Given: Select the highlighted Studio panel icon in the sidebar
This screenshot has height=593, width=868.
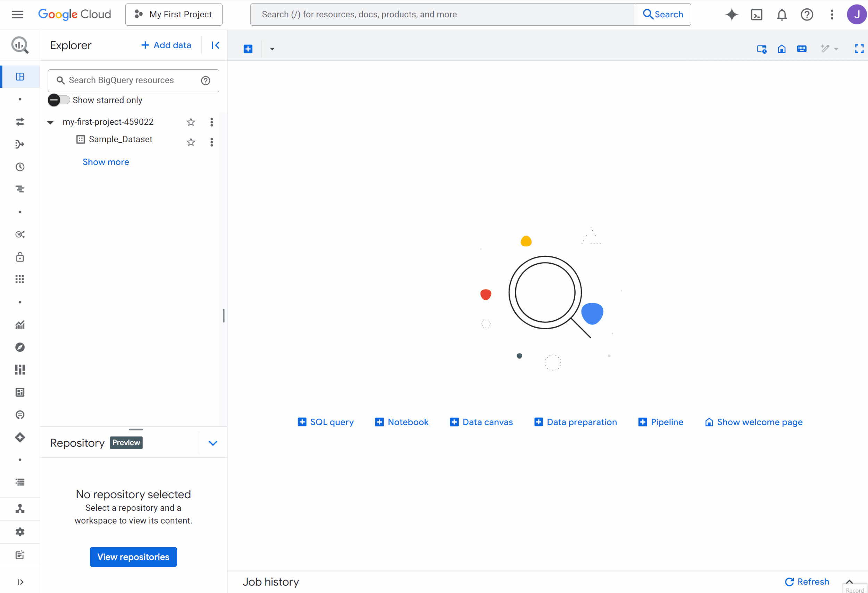Looking at the screenshot, I should click(20, 76).
